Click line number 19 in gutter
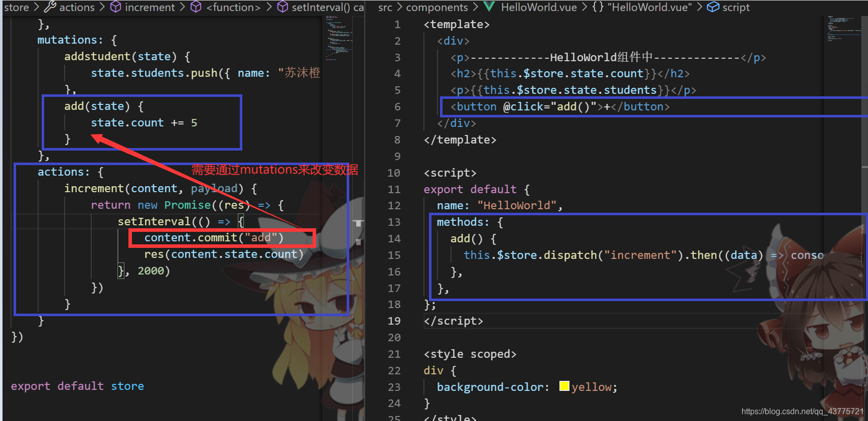Image resolution: width=868 pixels, height=421 pixels. 394,321
